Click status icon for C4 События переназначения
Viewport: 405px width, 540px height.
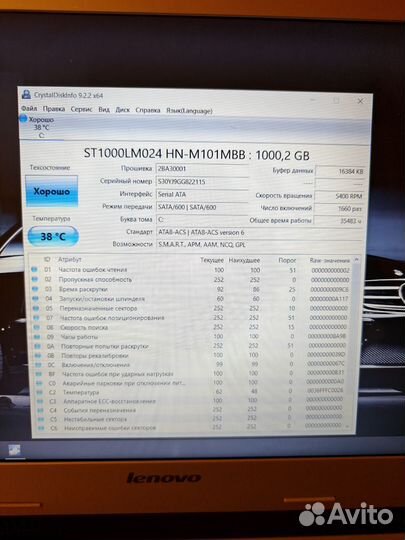[40, 410]
